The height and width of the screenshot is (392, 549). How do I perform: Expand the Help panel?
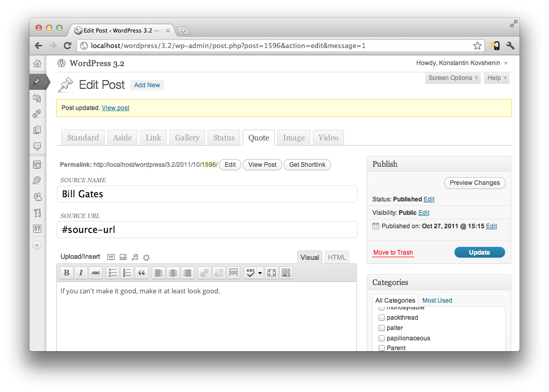coord(497,78)
